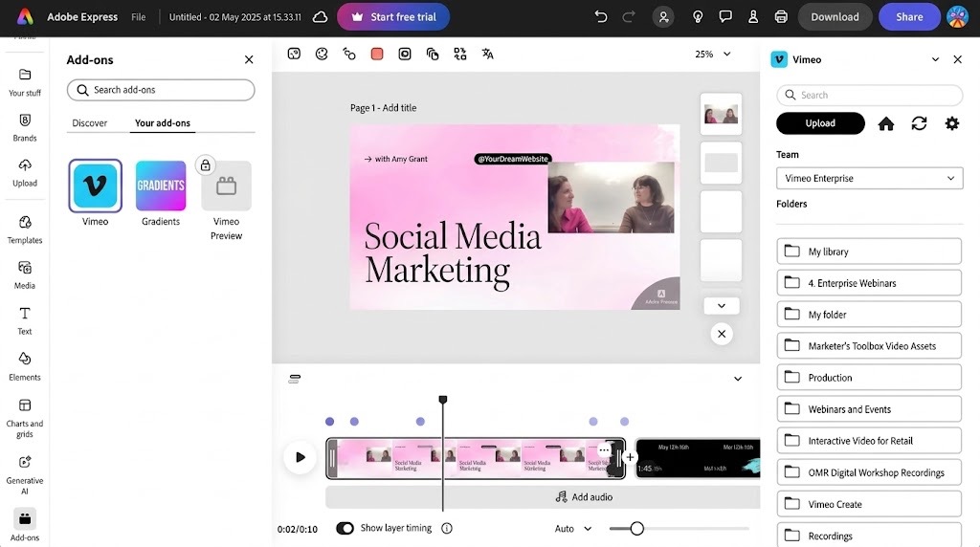Click the translate icon in canvas toolbar
The image size is (980, 547).
click(x=487, y=55)
